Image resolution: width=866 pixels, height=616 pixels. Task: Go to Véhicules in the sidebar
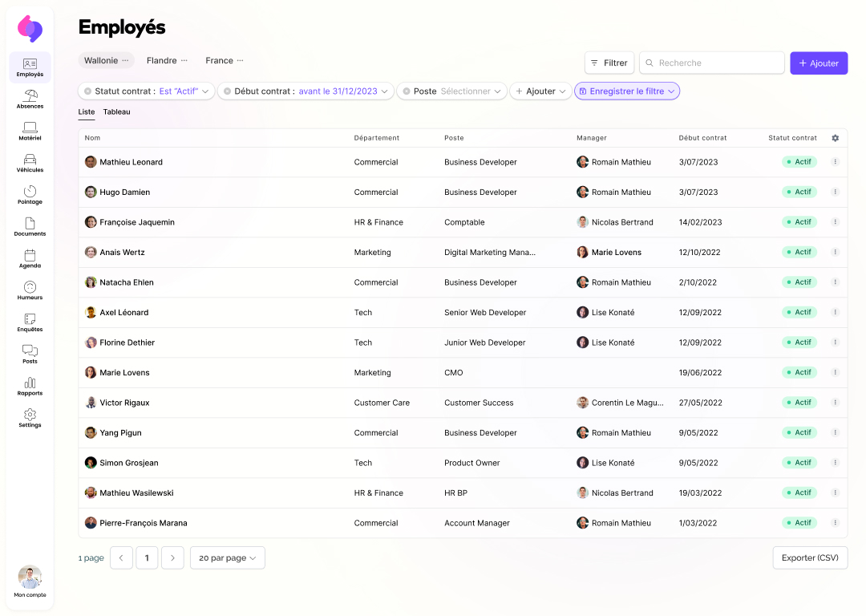30,163
